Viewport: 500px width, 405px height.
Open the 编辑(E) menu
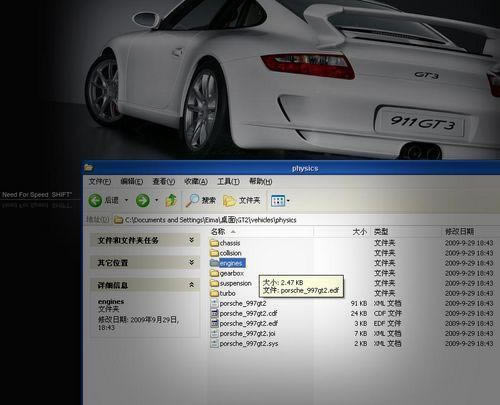132,182
